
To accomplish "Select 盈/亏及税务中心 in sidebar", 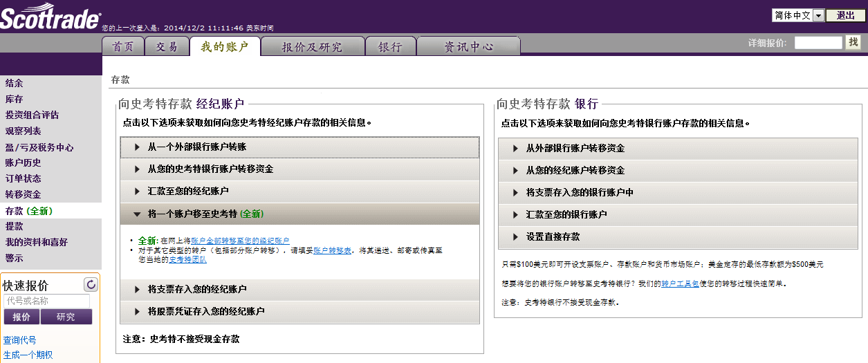I will (x=39, y=147).
